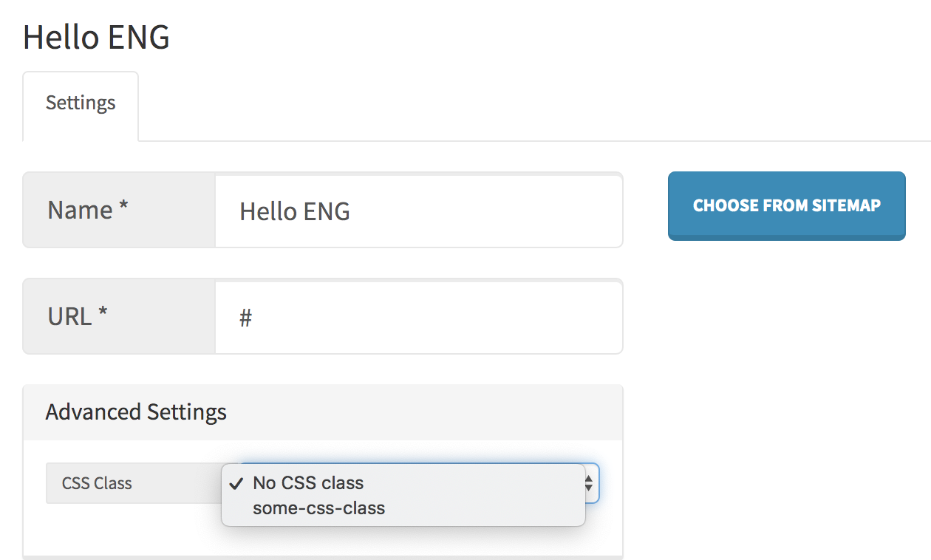Select the some-css-class dropdown option
Viewport: 931px width, 560px height.
coord(318,508)
